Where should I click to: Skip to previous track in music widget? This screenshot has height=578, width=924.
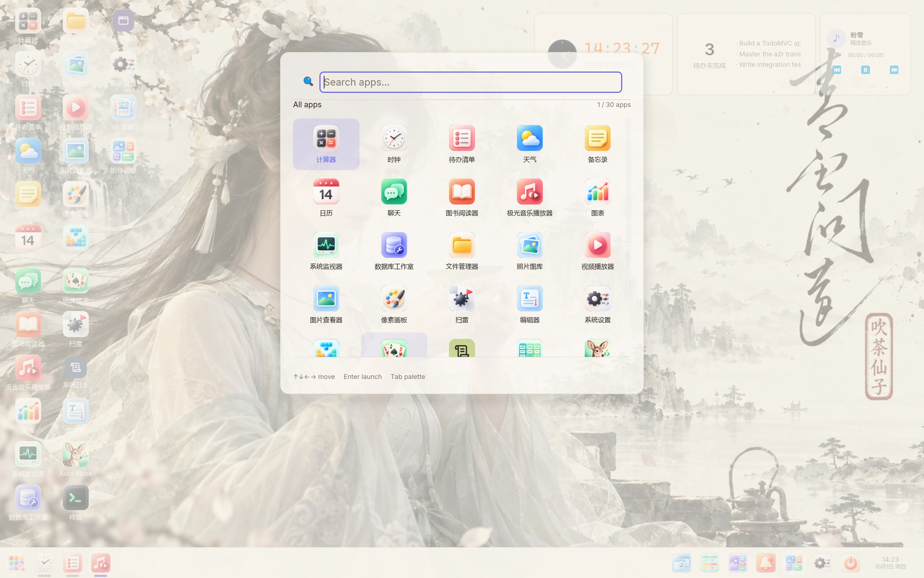tap(837, 70)
